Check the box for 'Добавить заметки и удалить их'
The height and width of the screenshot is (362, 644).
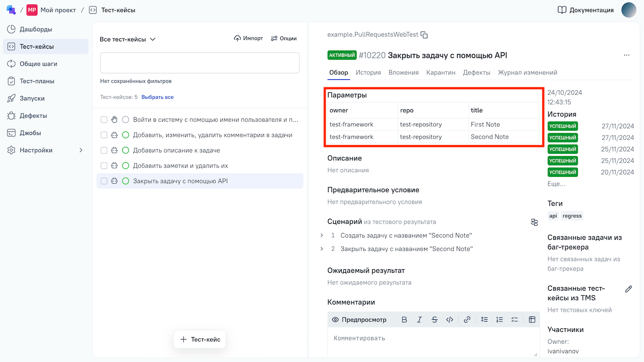104,166
